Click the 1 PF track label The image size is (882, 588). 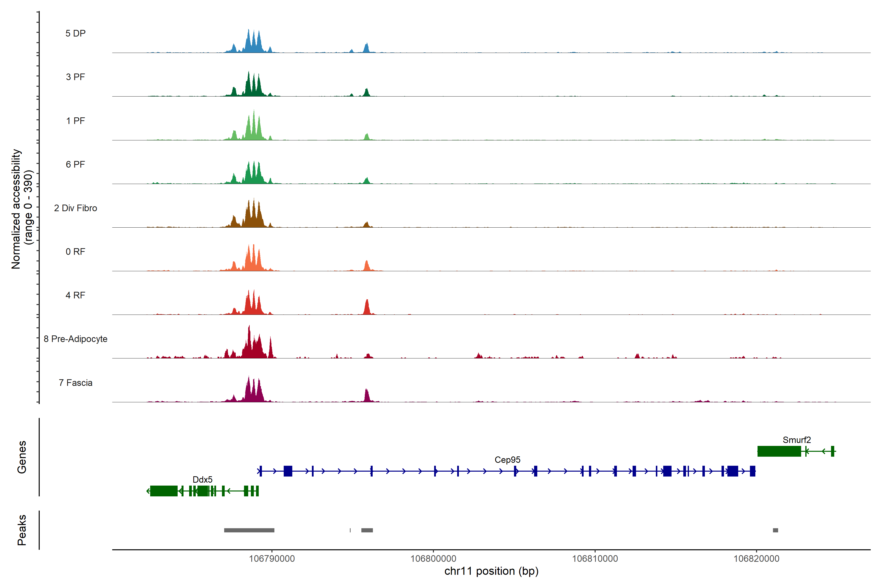click(x=75, y=121)
